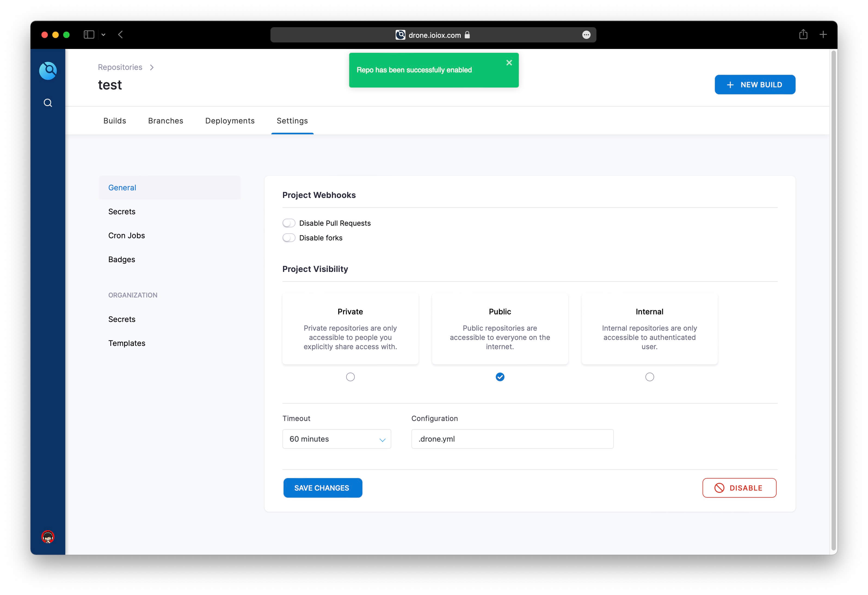Dismiss the success notification with X
Image resolution: width=868 pixels, height=595 pixels.
pos(509,63)
